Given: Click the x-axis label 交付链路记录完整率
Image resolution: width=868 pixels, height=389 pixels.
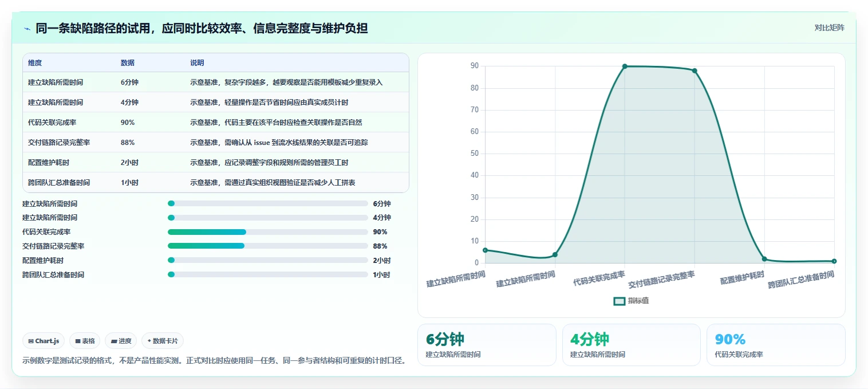Looking at the screenshot, I should click(x=662, y=279).
